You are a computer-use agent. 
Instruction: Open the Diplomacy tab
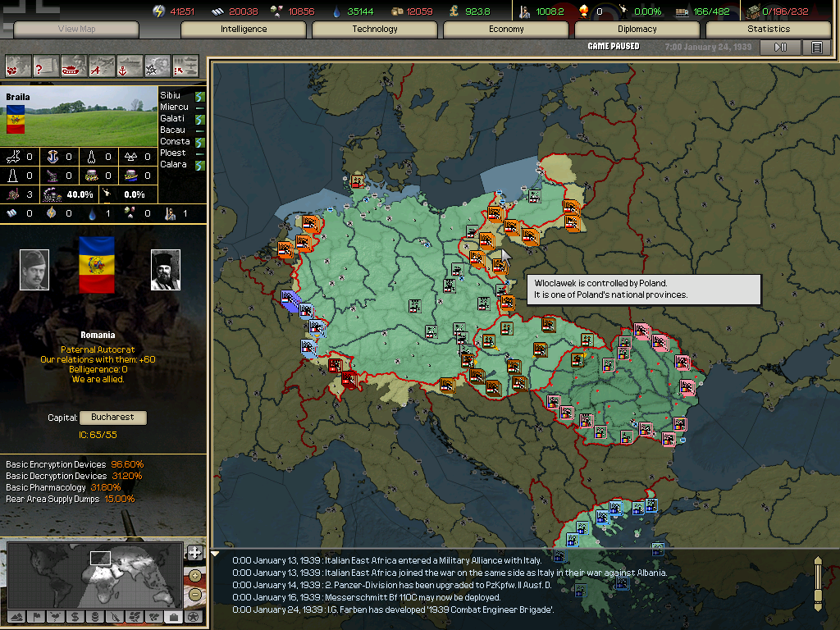pos(637,29)
